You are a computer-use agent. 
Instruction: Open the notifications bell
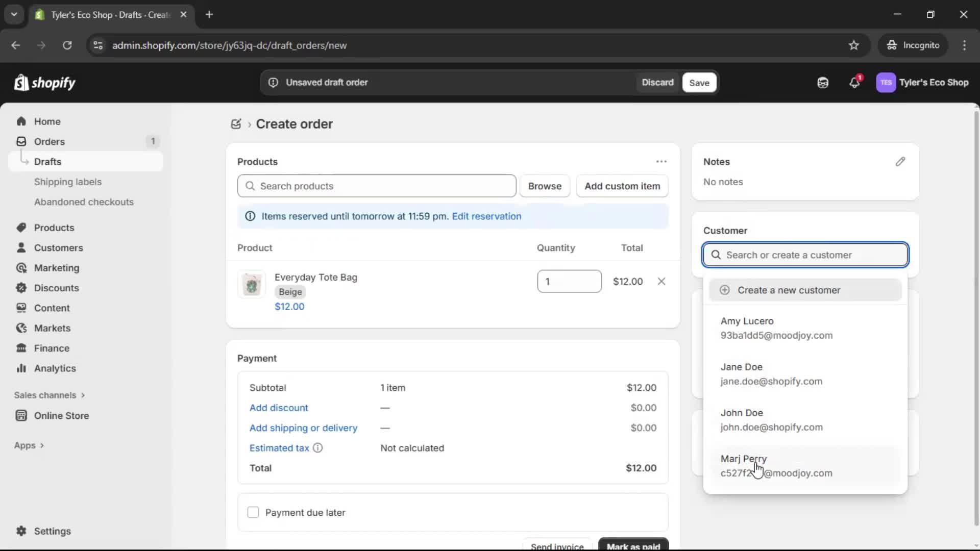(855, 83)
